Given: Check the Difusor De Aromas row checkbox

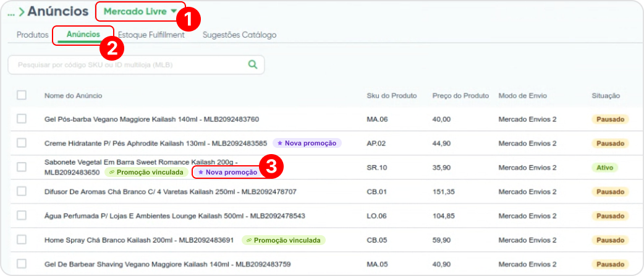Looking at the screenshot, I should (22, 191).
